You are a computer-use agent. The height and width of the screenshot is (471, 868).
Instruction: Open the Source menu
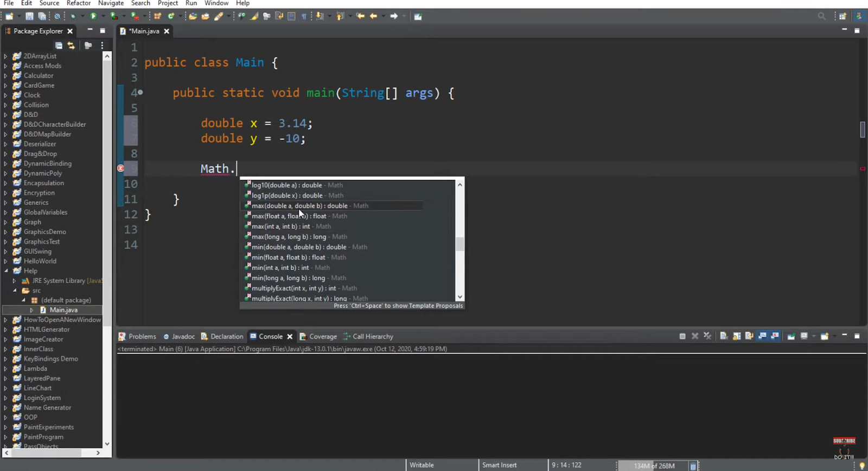point(49,3)
